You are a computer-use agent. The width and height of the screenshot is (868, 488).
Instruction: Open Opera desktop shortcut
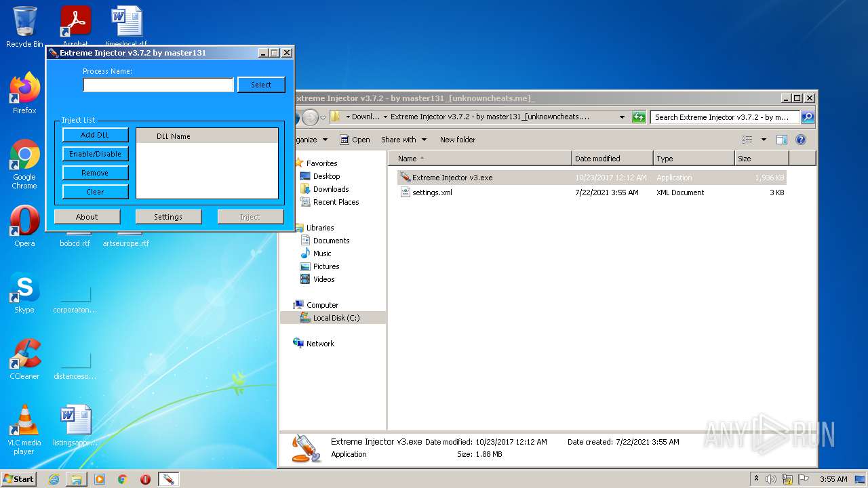(x=24, y=226)
